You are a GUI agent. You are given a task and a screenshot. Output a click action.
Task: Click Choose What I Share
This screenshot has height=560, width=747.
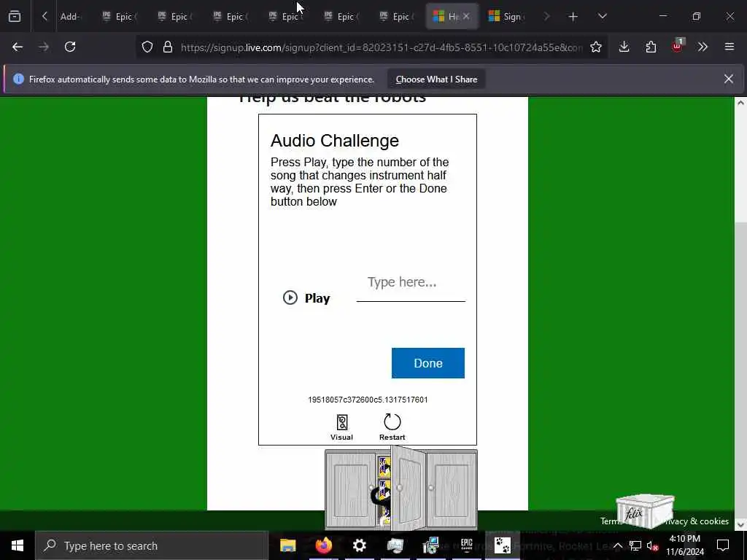click(436, 79)
